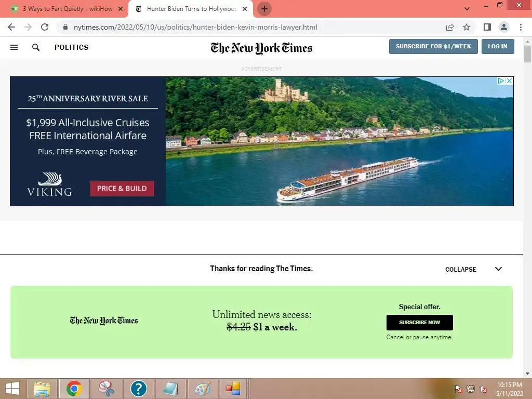This screenshot has width=532, height=399.
Task: Open the Windows Start button
Action: (12, 389)
